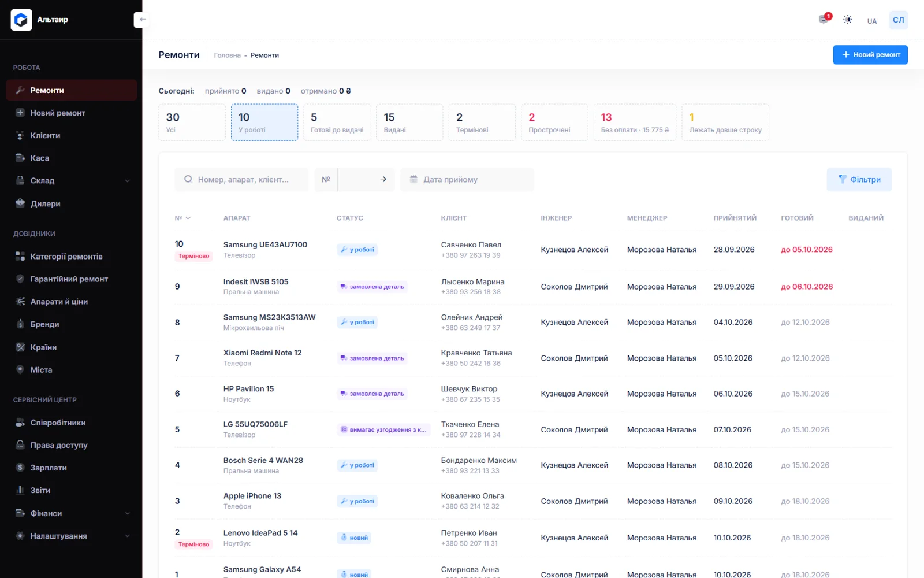Viewport: 924px width, 578px height.
Task: Switch language via the UA button
Action: (x=872, y=21)
